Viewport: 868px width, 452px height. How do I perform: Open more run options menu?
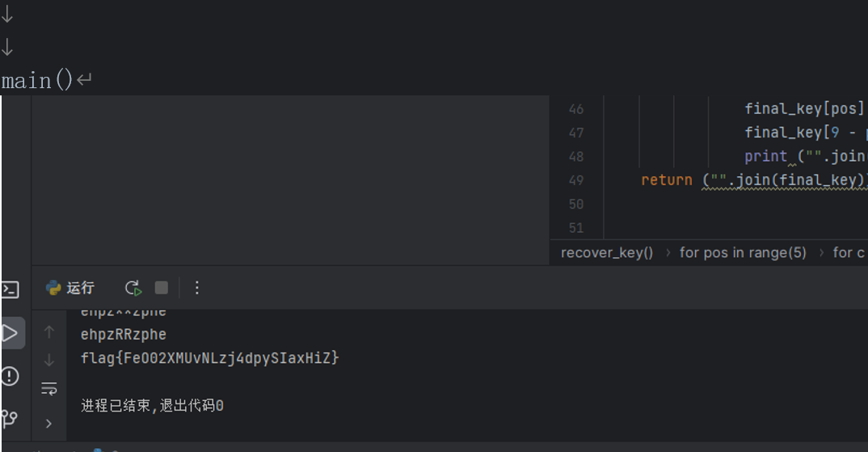[x=196, y=288]
